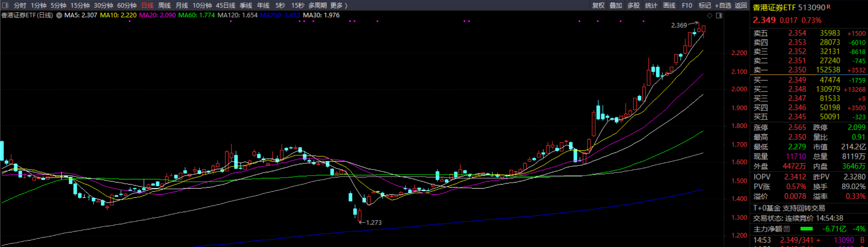Switch to 分时 chart tab

(20, 5)
